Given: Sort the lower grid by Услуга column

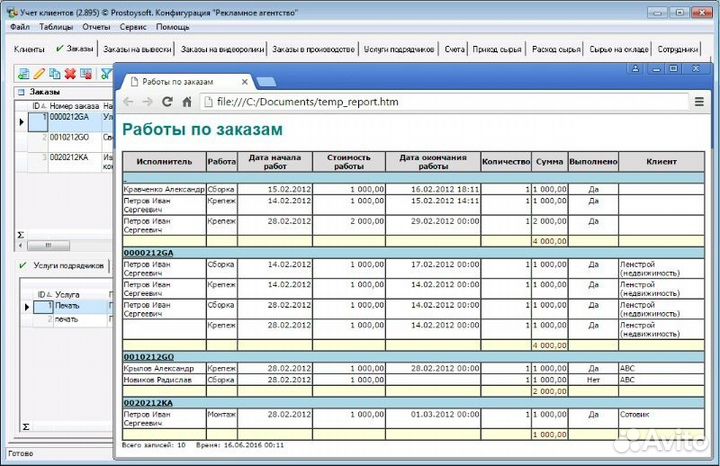Looking at the screenshot, I should click(x=67, y=295).
